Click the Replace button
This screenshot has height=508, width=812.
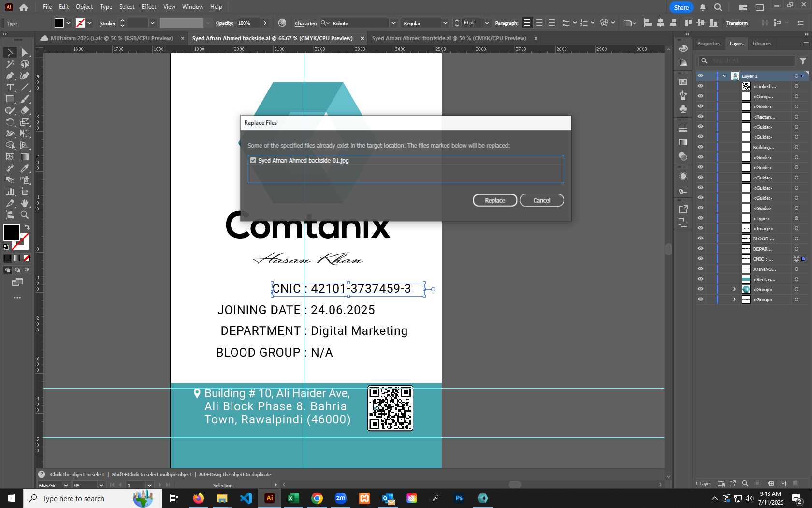coord(495,200)
